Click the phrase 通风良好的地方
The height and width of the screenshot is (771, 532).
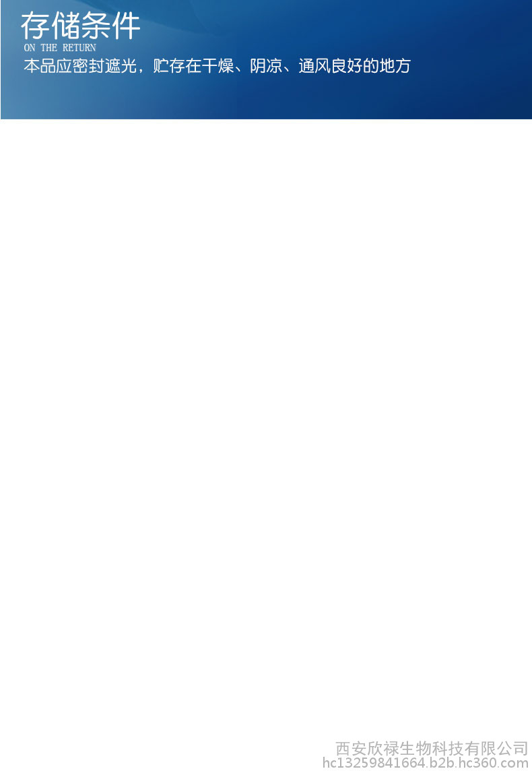point(354,66)
